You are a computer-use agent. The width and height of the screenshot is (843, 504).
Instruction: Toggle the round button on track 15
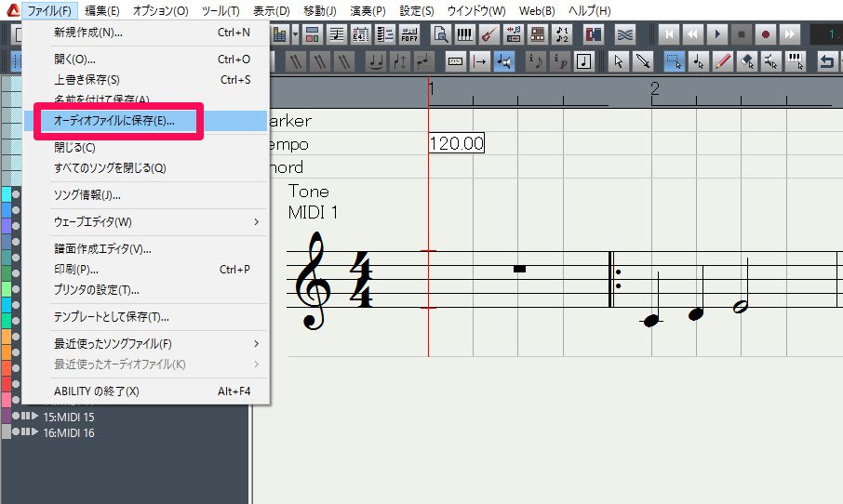[x=15, y=416]
